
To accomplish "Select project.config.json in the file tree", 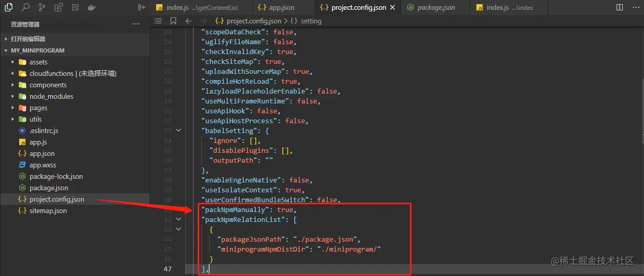I will click(x=75, y=199).
